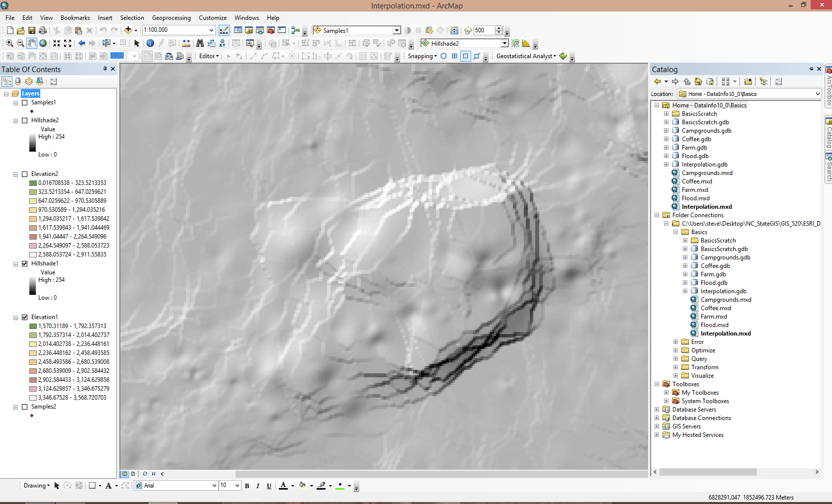Turn off the Hillshade1 layer
This screenshot has width=832, height=504.
[24, 264]
